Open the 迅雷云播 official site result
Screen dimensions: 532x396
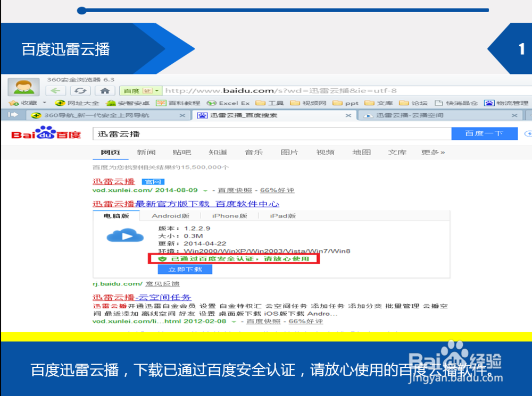114,181
